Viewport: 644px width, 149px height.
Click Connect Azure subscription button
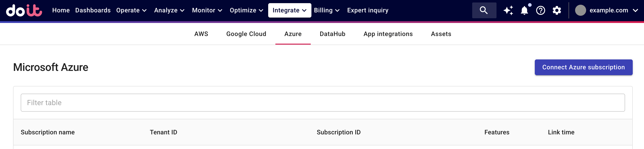click(x=583, y=67)
